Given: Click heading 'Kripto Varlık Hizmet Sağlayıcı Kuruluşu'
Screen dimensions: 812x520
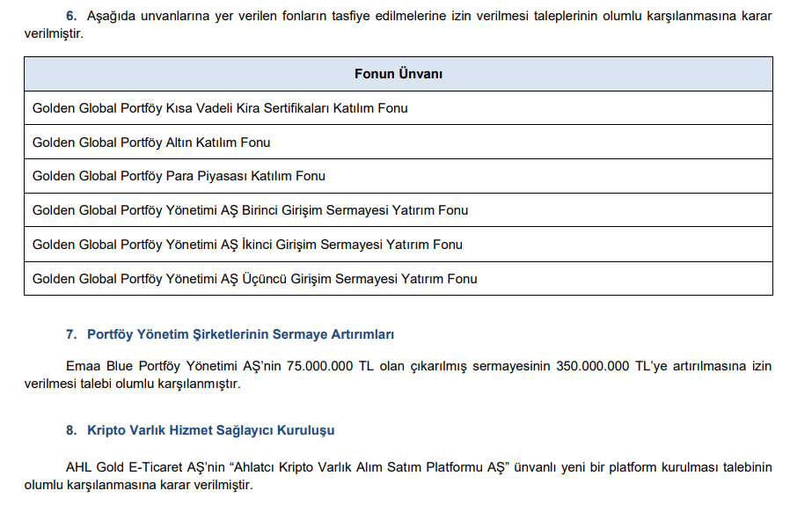Looking at the screenshot, I should click(x=211, y=430).
